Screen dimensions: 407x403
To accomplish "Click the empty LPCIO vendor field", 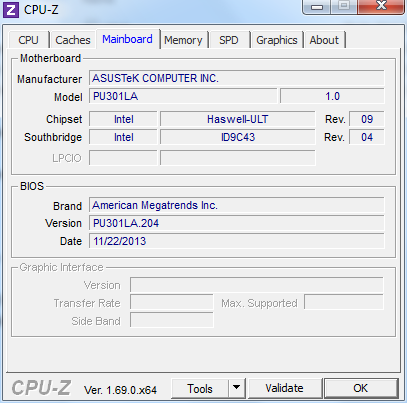I will [123, 158].
